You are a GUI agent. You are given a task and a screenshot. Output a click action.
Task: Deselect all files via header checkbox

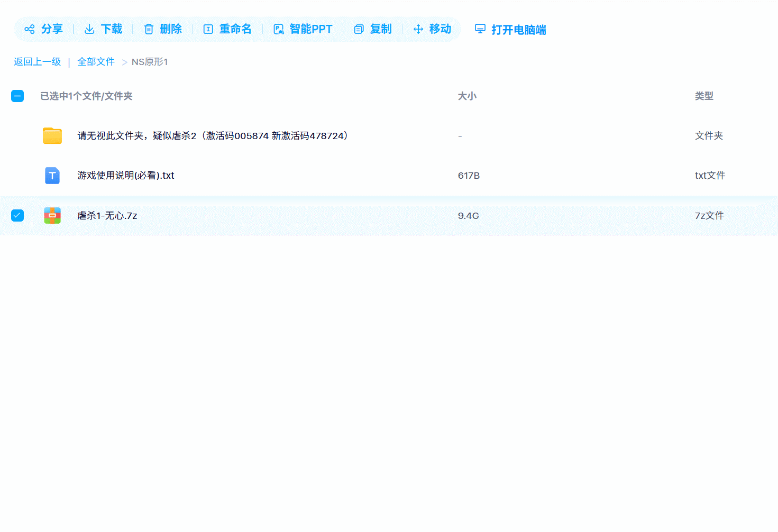(x=17, y=96)
